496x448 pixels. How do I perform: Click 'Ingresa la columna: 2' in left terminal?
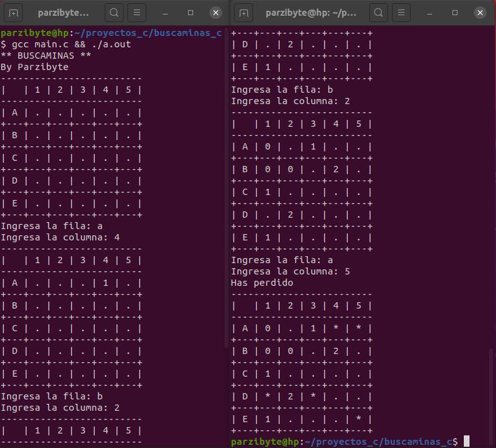tap(60, 408)
